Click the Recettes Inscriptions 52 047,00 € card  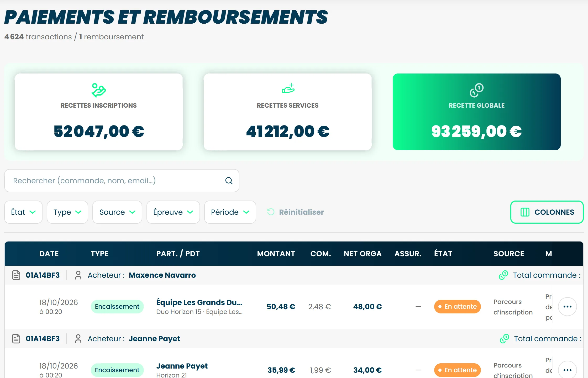tap(99, 112)
